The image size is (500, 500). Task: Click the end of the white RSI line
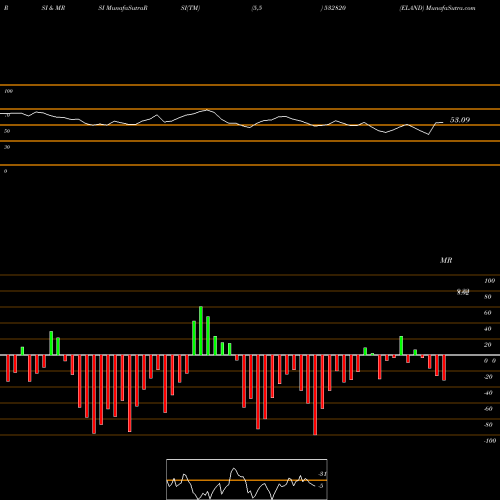pyautogui.click(x=443, y=123)
